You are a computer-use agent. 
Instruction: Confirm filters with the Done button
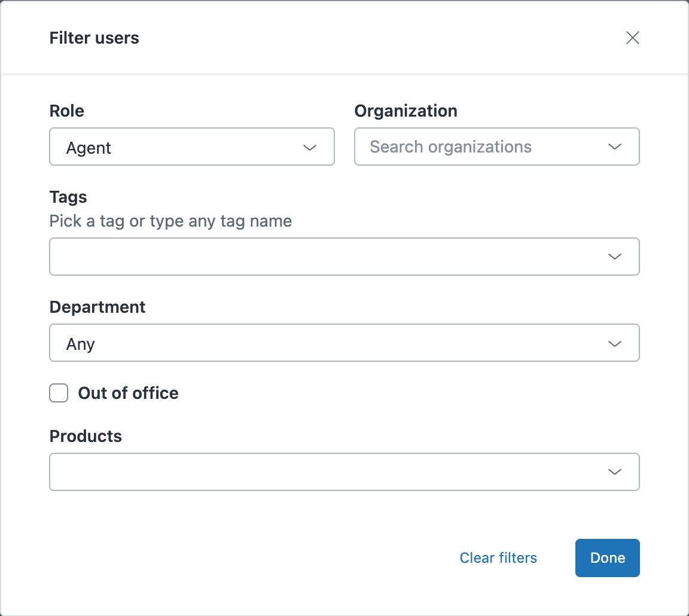coord(607,557)
